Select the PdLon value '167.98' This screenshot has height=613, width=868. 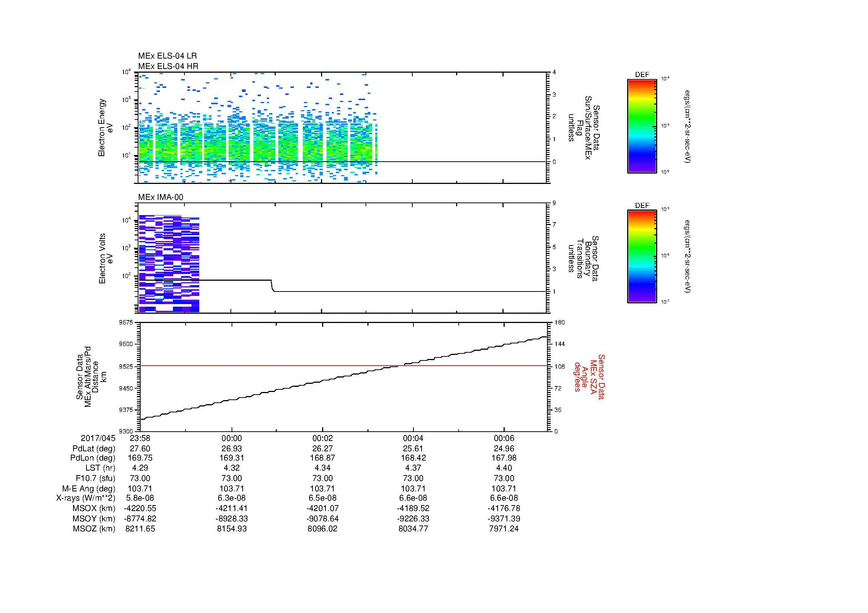[504, 458]
